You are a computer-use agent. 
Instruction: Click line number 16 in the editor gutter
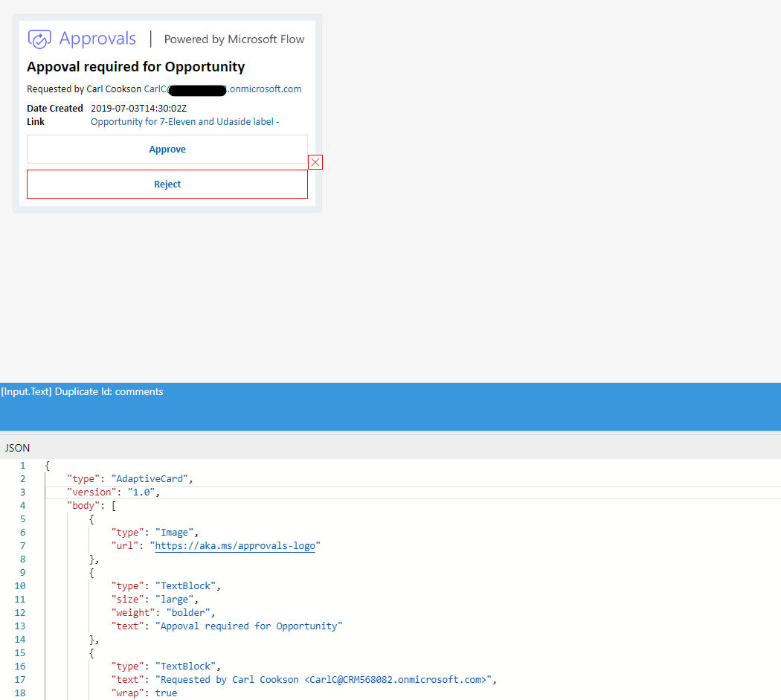point(20,666)
